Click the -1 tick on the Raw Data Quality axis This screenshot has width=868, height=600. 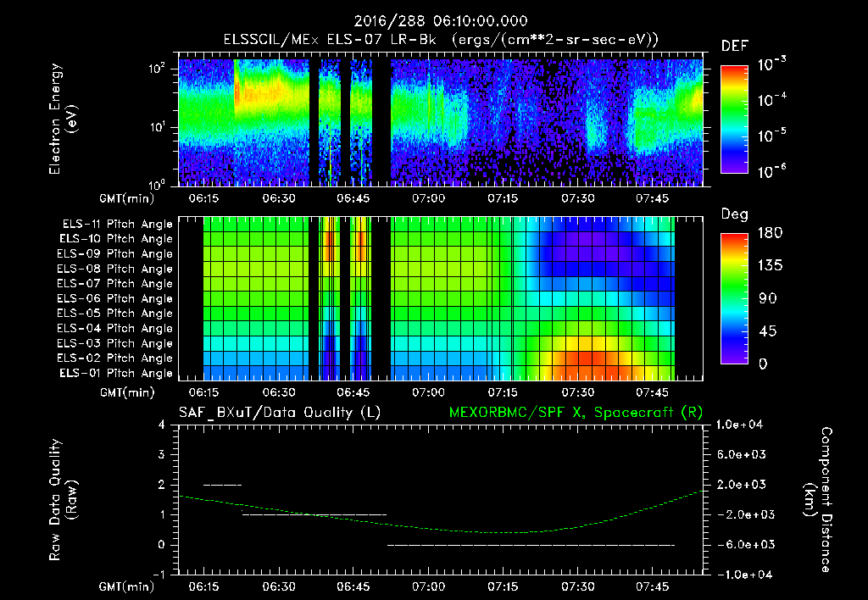point(159,575)
